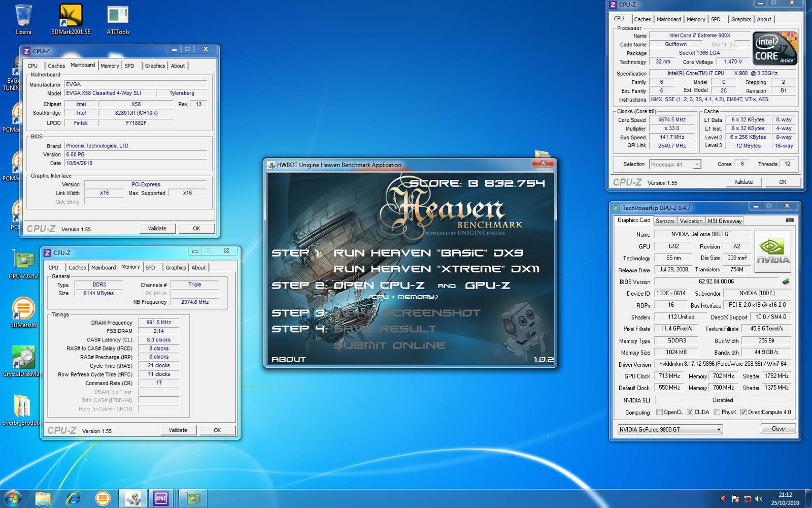
Task: Switch to the Heaven benchmark taskbar icon
Action: click(x=133, y=498)
